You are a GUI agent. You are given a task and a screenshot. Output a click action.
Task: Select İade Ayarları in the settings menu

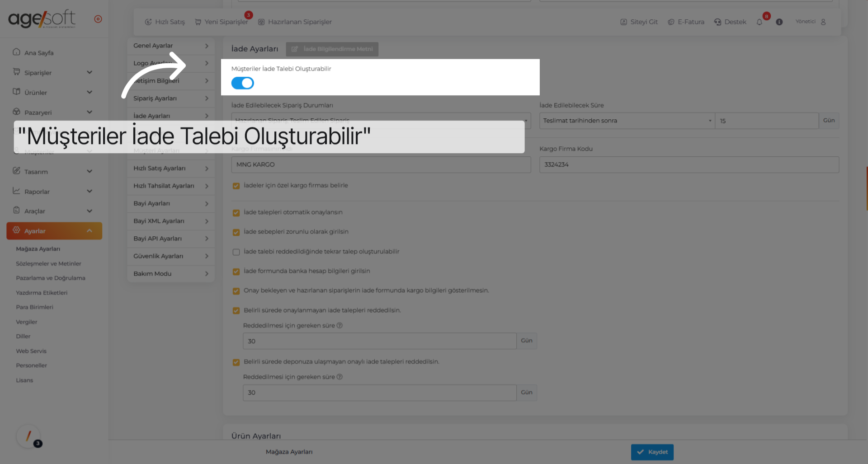[170, 116]
